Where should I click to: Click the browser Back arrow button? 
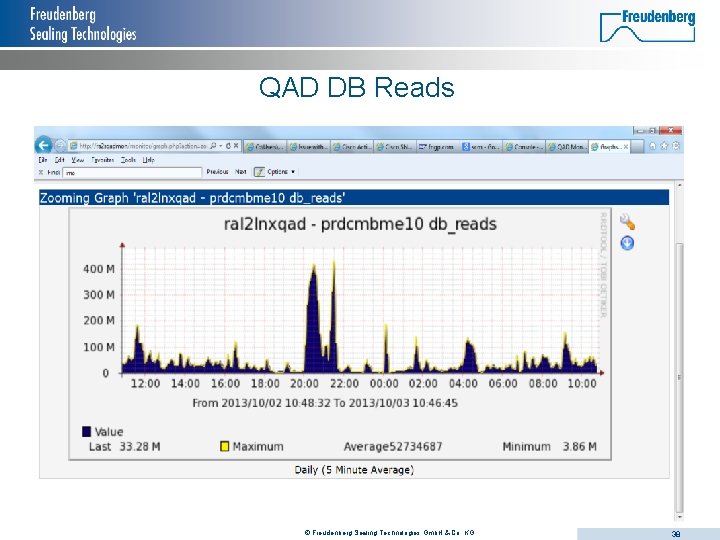[44, 146]
